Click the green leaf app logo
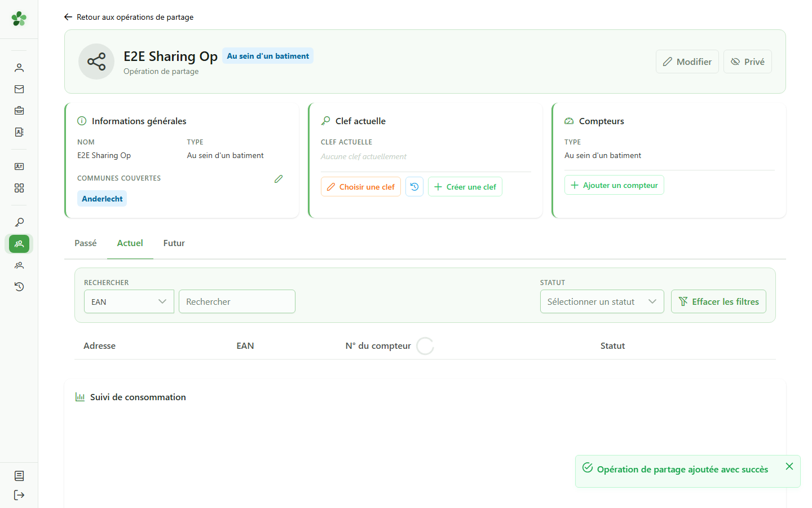Image resolution: width=812 pixels, height=508 pixels. coord(19,19)
